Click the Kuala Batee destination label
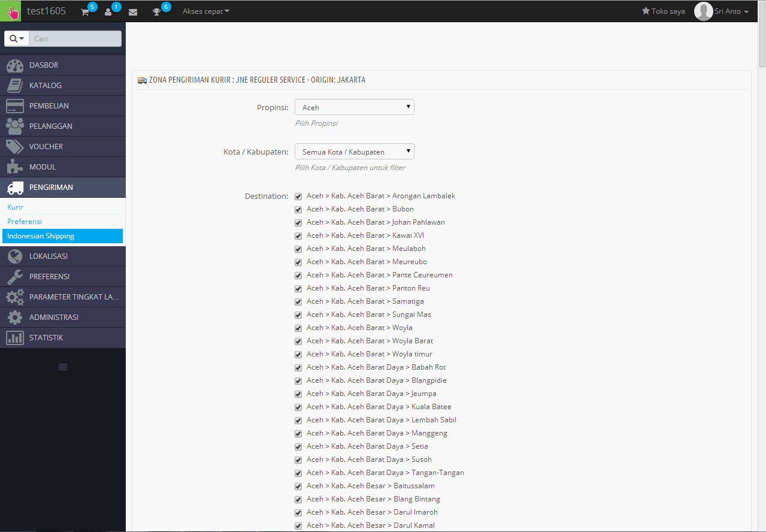The height and width of the screenshot is (532, 766). coord(379,407)
